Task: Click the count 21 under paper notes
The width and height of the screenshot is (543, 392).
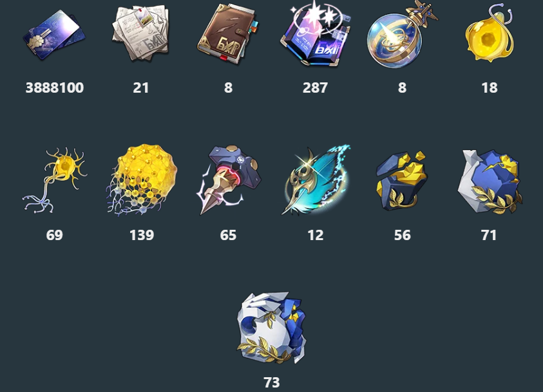Action: 141,88
